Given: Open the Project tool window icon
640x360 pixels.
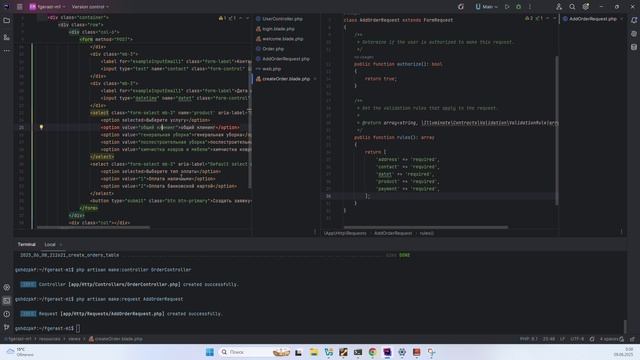Looking at the screenshot, I should [x=7, y=20].
